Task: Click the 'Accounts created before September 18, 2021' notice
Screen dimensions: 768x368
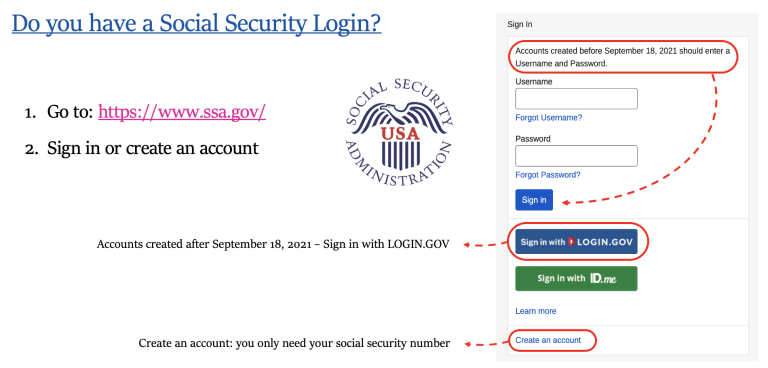Action: pyautogui.click(x=623, y=57)
